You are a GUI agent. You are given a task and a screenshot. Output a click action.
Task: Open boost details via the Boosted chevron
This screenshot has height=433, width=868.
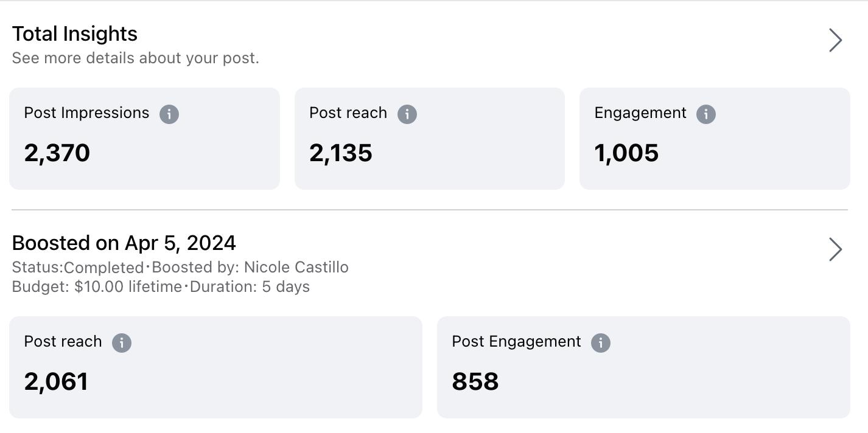point(835,249)
